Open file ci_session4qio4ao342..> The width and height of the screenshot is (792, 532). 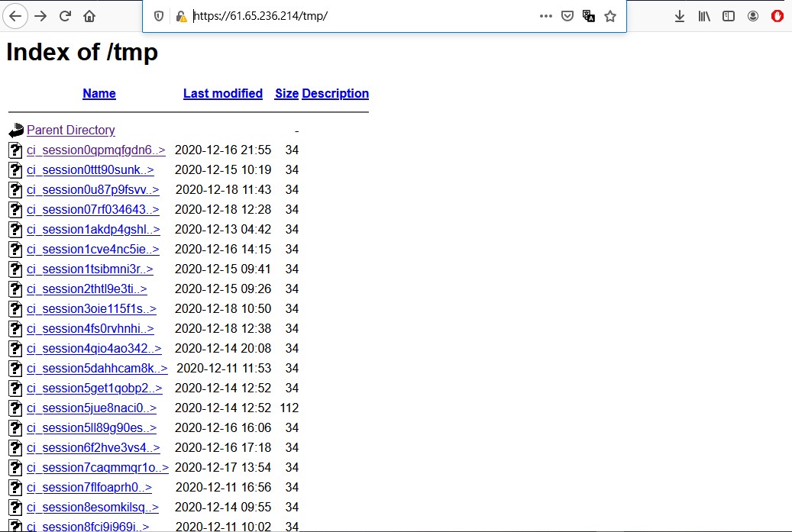(94, 348)
